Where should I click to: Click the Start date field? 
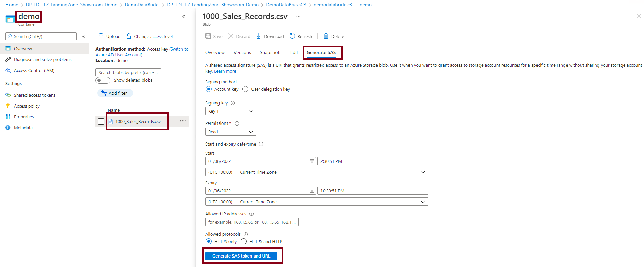tap(261, 161)
